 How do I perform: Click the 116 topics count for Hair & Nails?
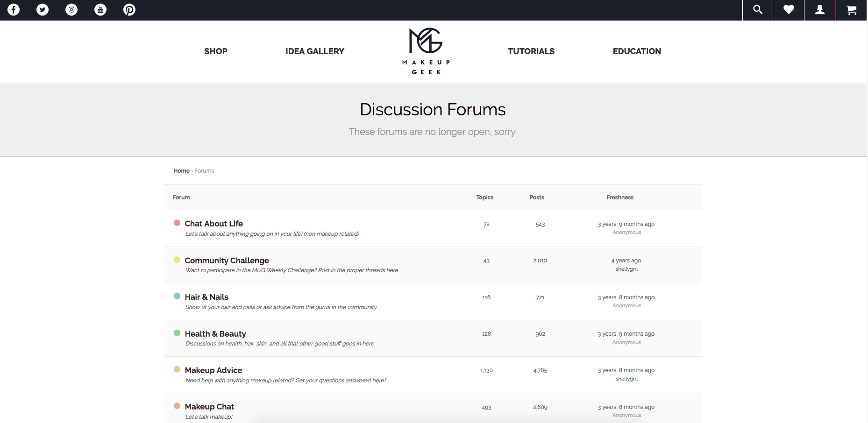[x=486, y=297]
